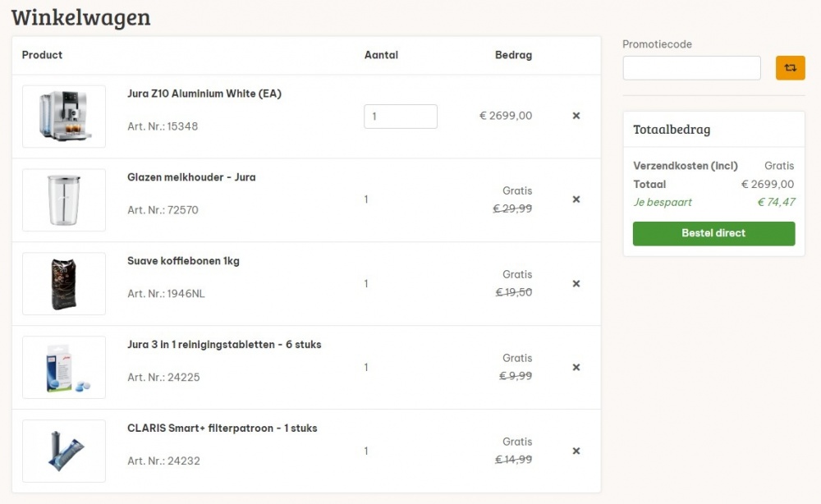Remove CLARIS Smart+ filterpatroon from cart

pos(576,451)
